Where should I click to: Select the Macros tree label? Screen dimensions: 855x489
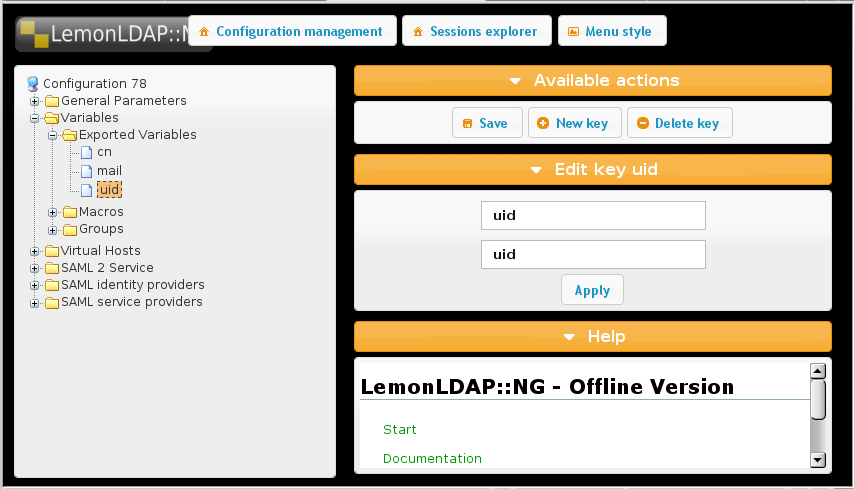(x=101, y=212)
